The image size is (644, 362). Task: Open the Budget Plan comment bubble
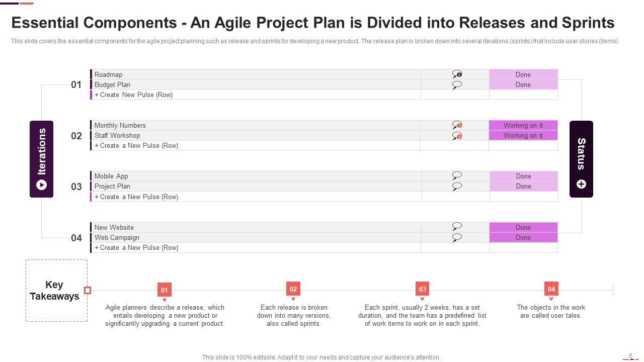[457, 85]
